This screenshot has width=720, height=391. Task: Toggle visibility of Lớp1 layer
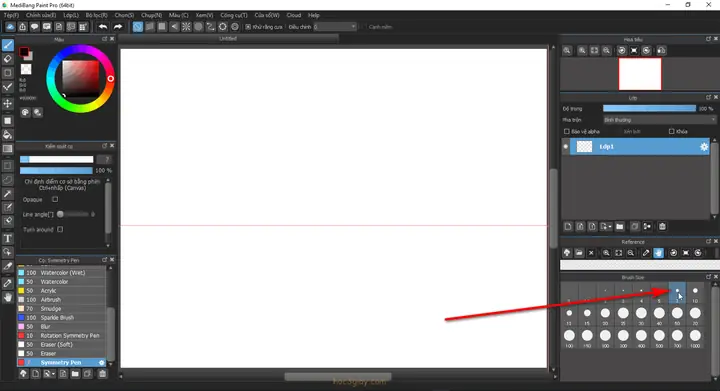point(565,147)
